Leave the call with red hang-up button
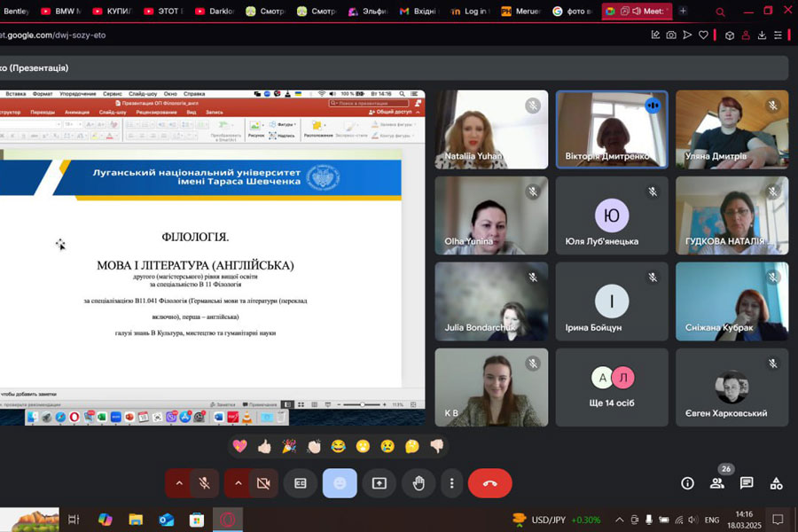Screen dimensions: 798x532 pyautogui.click(x=489, y=483)
